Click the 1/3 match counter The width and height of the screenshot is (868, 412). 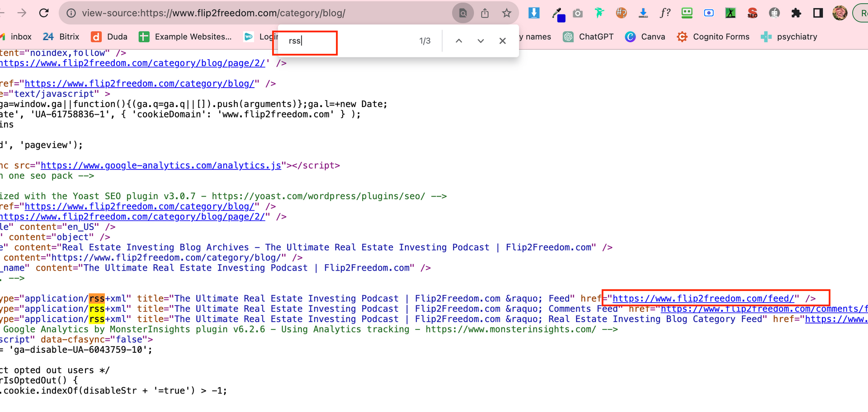pyautogui.click(x=425, y=41)
